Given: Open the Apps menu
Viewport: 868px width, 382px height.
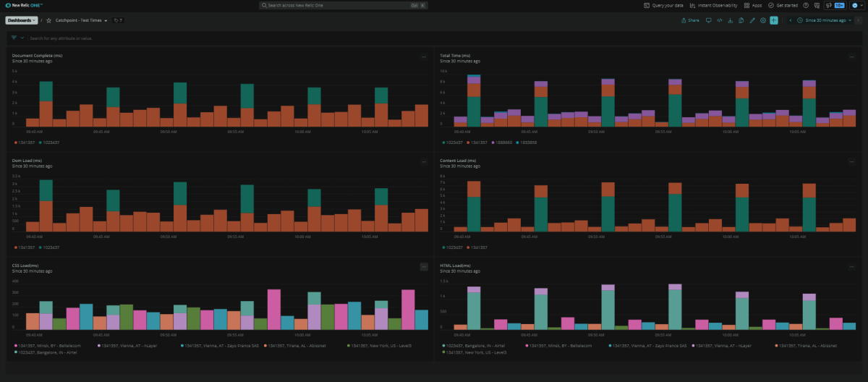Looking at the screenshot, I should pyautogui.click(x=752, y=5).
